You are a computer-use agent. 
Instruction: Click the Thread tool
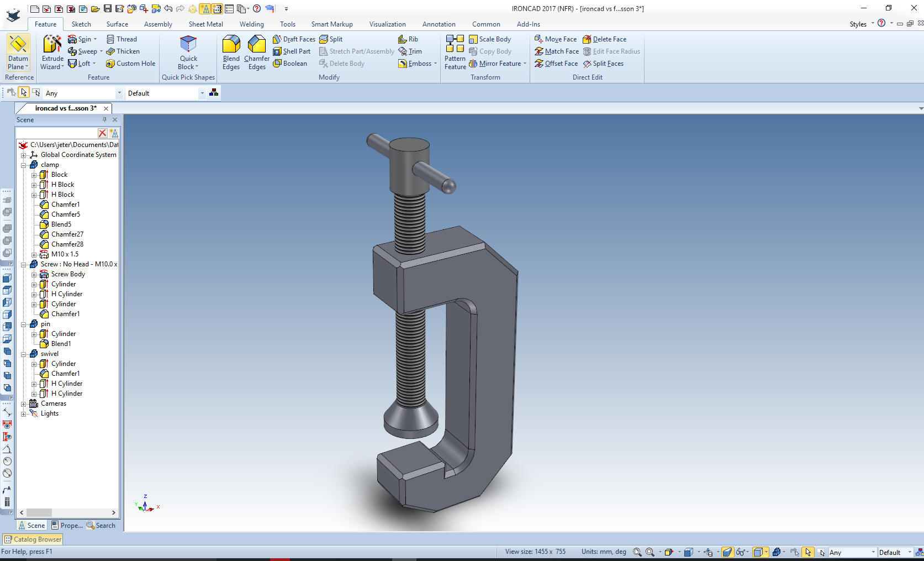point(122,39)
